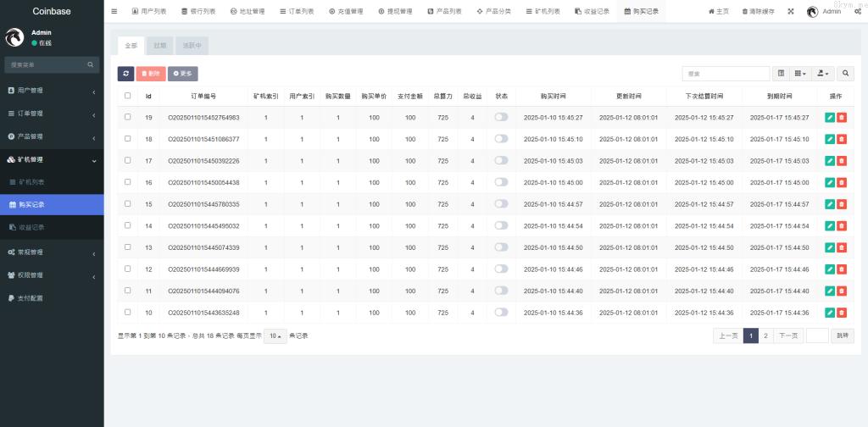Open the columns dropdown in table toolbar
Image resolution: width=868 pixels, height=427 pixels.
tap(801, 74)
